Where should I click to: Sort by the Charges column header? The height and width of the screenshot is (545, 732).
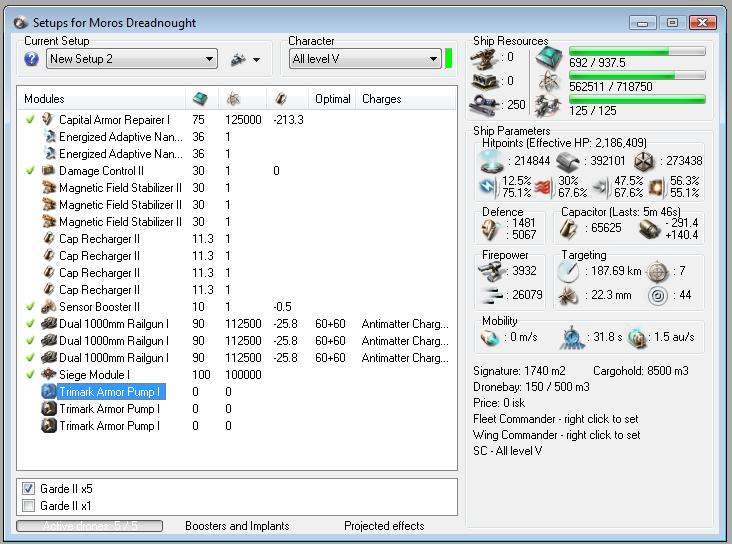[x=381, y=99]
